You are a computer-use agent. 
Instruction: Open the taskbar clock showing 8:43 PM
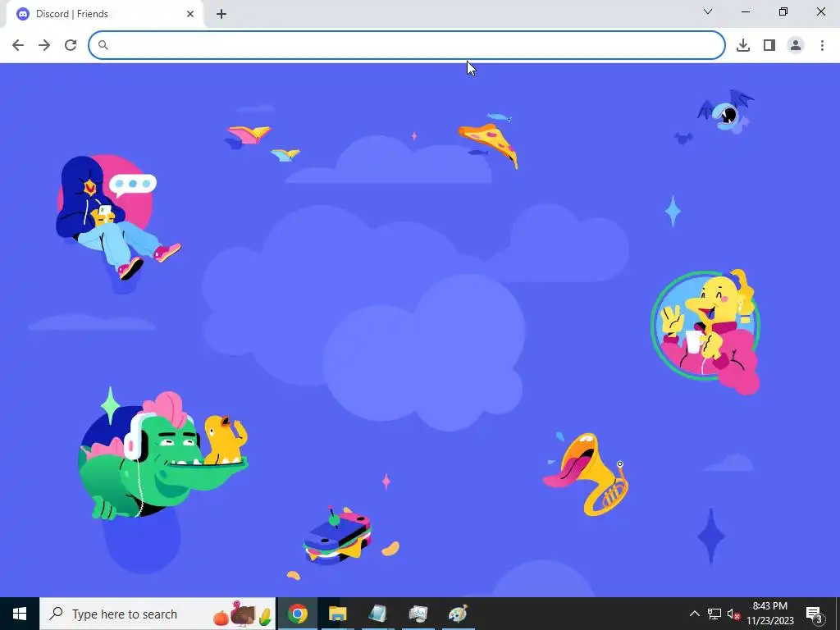pyautogui.click(x=770, y=614)
